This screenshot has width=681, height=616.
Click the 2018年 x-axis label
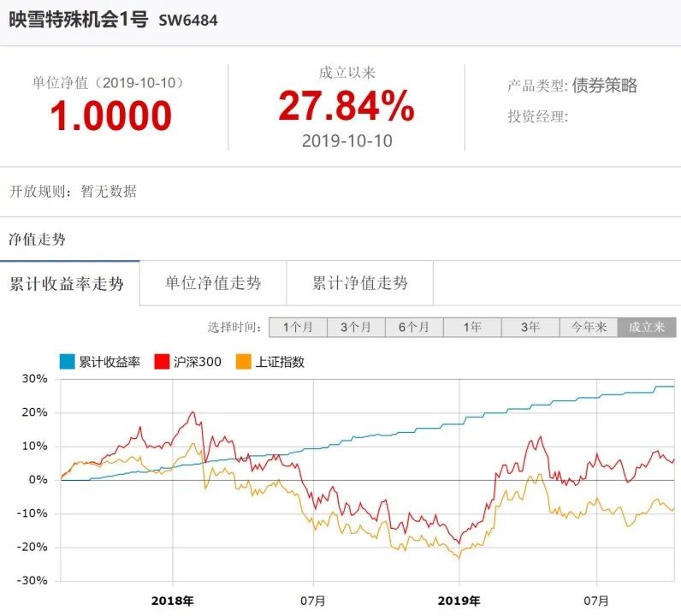tap(173, 601)
